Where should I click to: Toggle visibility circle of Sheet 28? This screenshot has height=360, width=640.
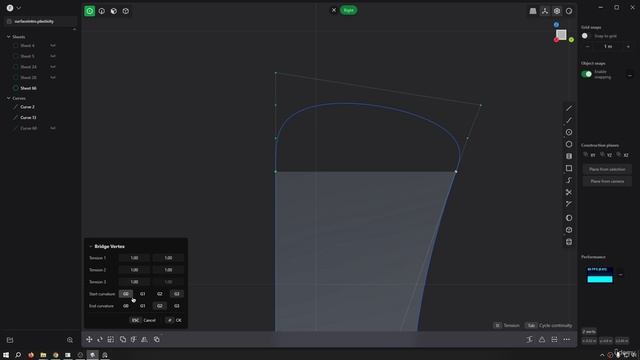pos(16,78)
